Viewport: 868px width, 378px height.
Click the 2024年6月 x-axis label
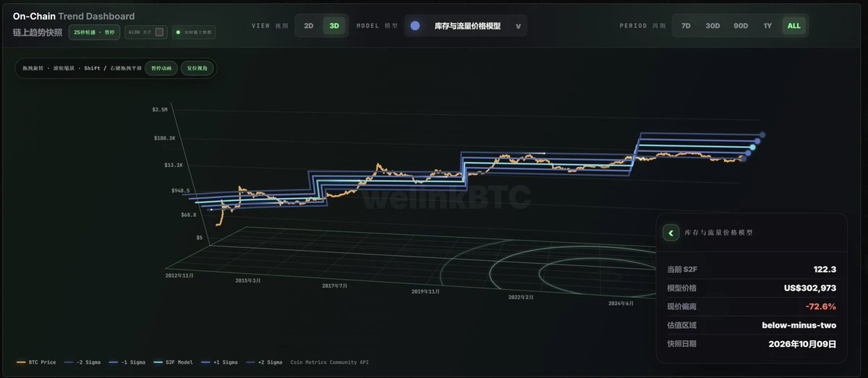(621, 304)
